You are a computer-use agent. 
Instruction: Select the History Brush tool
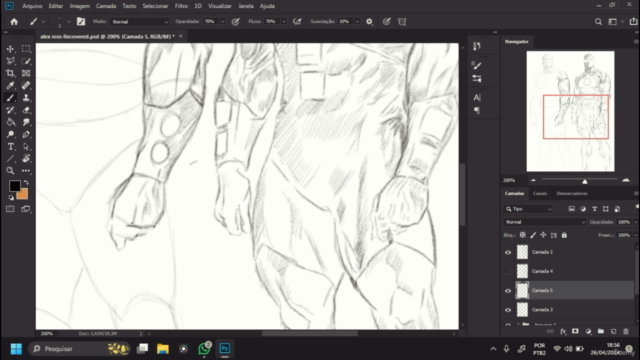(10, 110)
